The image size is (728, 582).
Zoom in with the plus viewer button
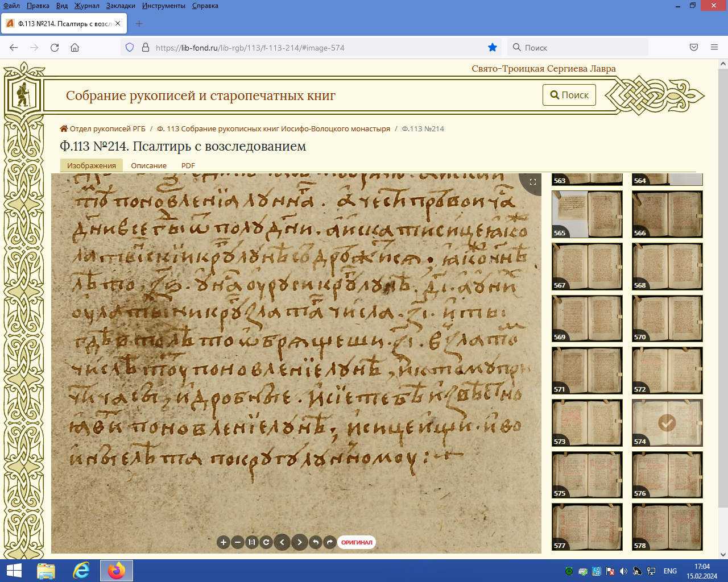tap(224, 542)
